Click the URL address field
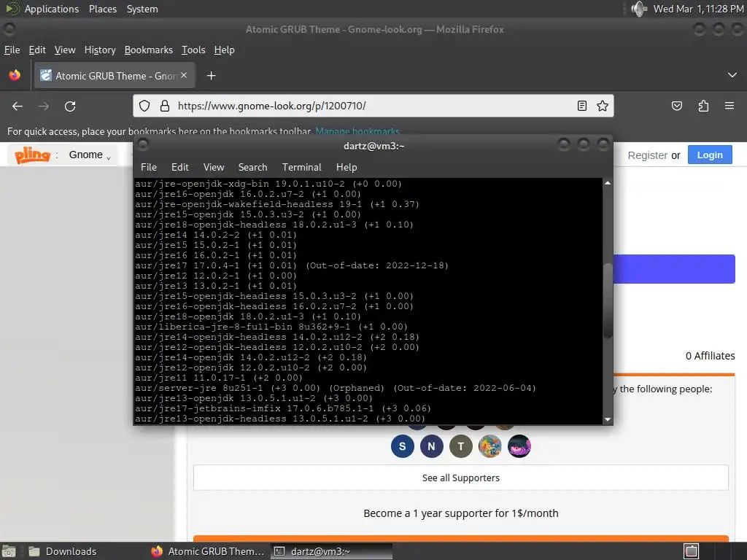747x560 pixels. [x=374, y=106]
